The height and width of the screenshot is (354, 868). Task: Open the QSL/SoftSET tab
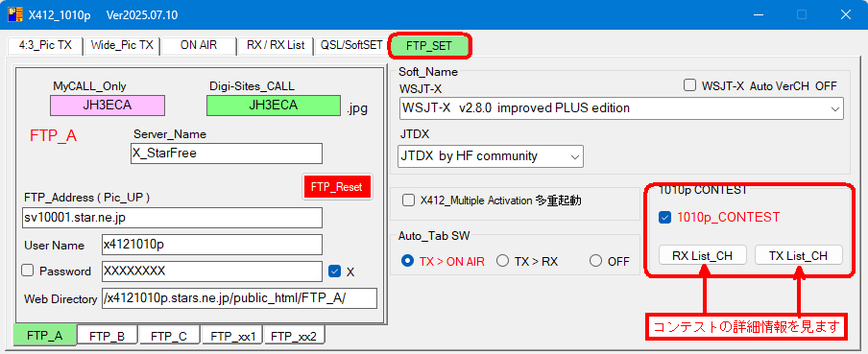click(351, 46)
